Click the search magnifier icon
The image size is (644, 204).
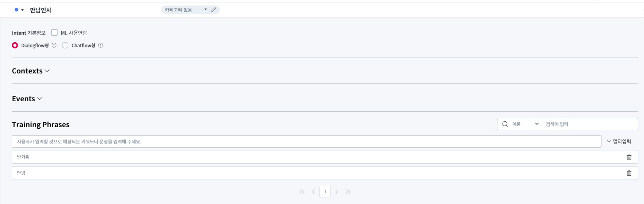coord(505,124)
